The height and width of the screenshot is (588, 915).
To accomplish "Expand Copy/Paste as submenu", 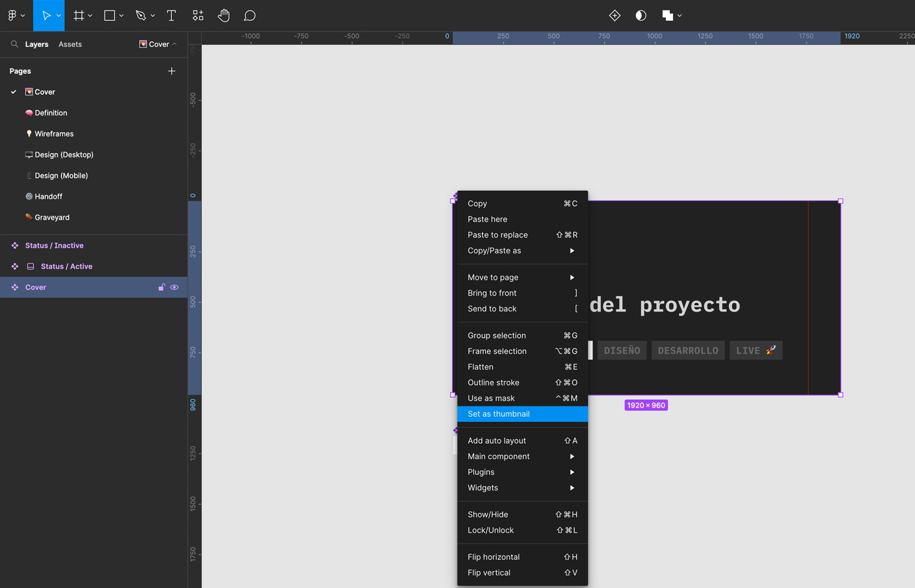I will click(523, 251).
